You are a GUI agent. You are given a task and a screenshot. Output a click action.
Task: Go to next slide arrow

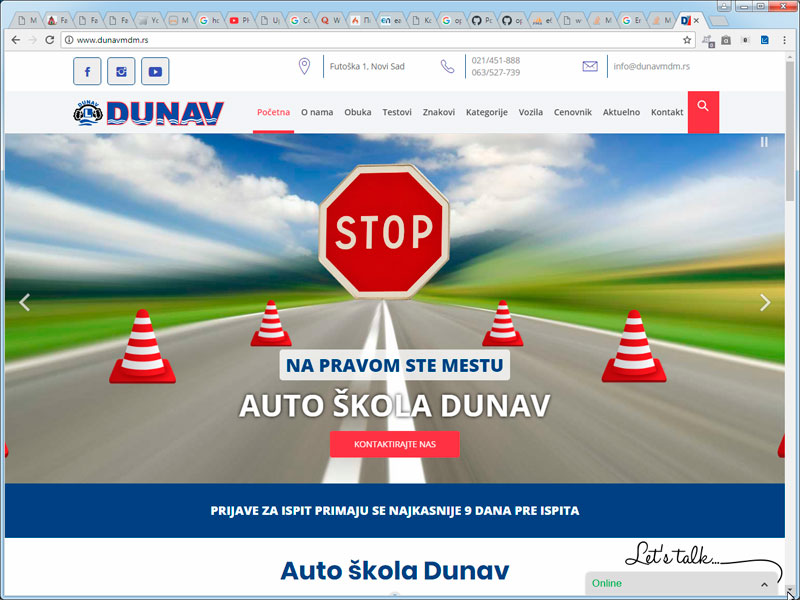(x=765, y=302)
